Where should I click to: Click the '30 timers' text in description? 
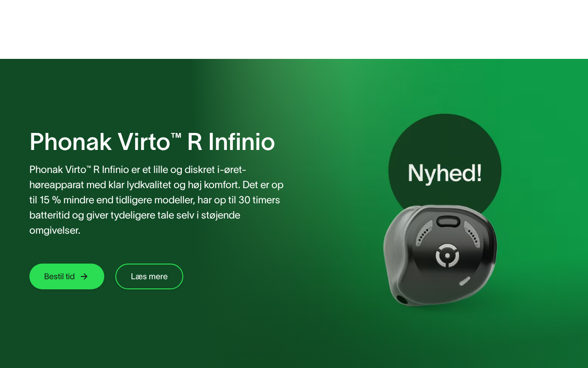click(259, 200)
